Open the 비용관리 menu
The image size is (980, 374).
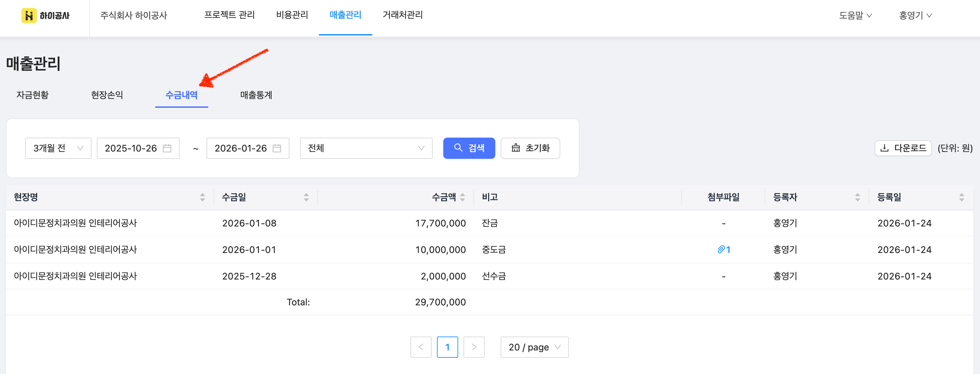[x=292, y=15]
